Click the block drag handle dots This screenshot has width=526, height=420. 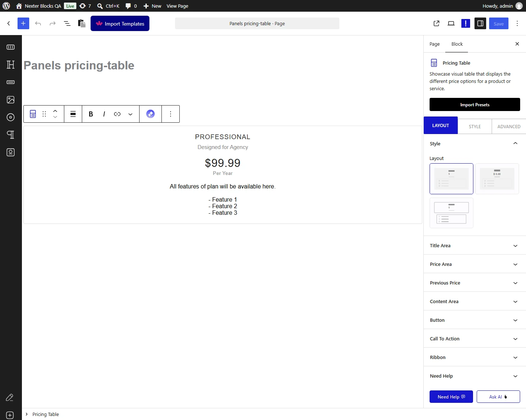pyautogui.click(x=44, y=114)
